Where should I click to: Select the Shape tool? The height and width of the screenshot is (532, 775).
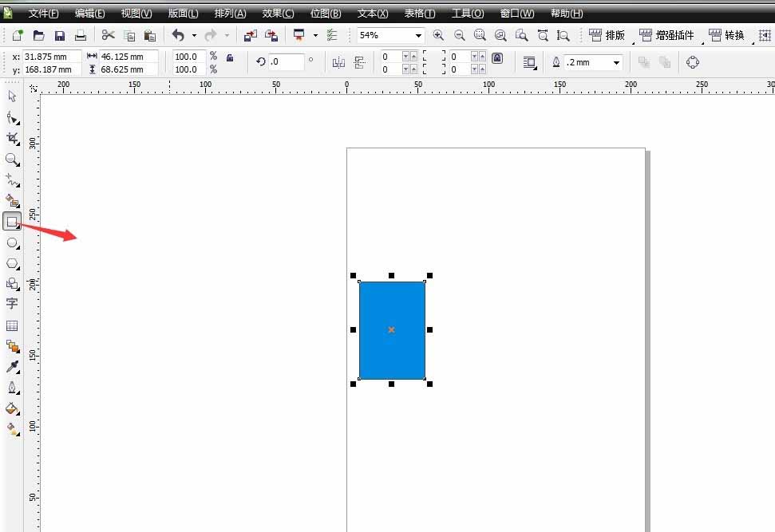tap(12, 117)
